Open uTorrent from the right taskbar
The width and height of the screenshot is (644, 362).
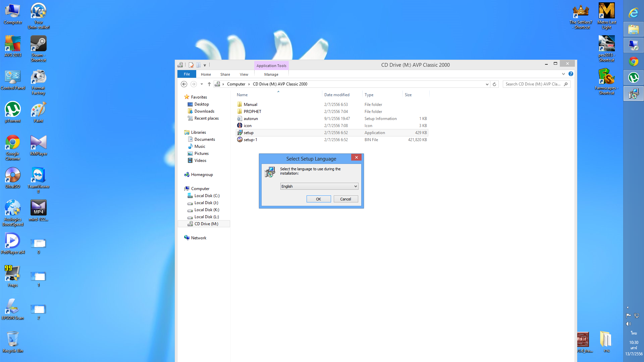633,78
